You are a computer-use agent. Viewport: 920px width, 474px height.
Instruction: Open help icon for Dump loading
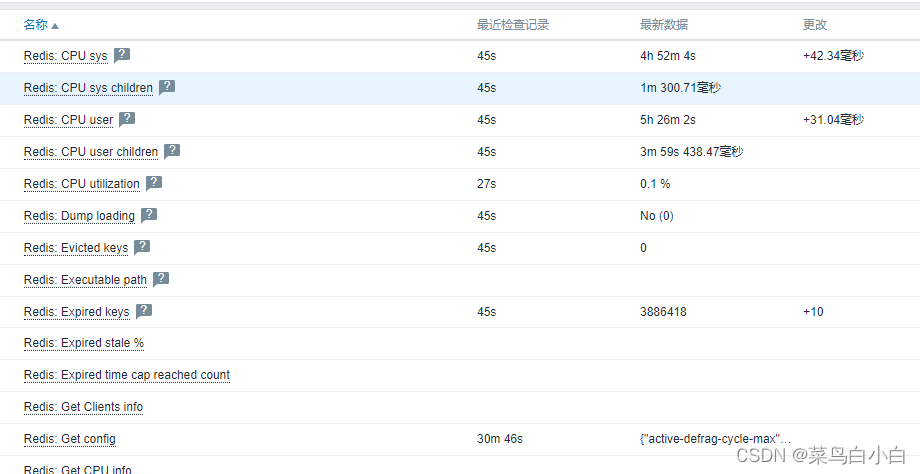[x=149, y=215]
